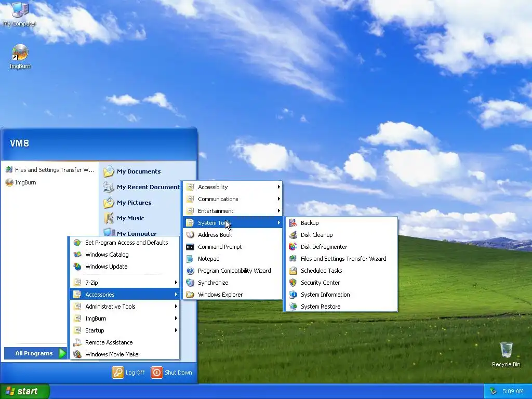Open pinned Files and Settings Transfer W… entry
The width and height of the screenshot is (532, 399).
[x=50, y=170]
